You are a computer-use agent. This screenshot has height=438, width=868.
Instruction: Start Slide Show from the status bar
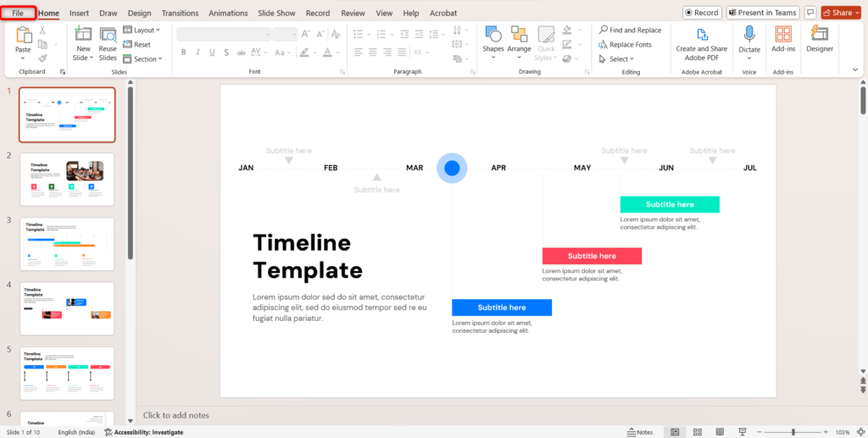coord(743,432)
